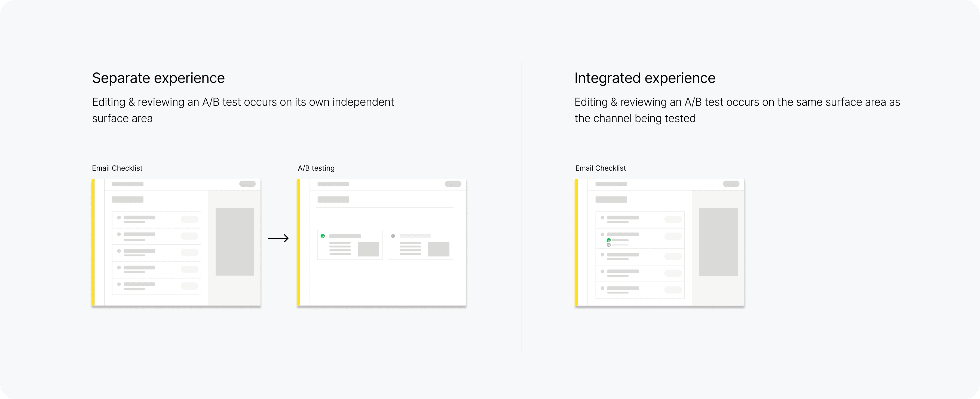The image size is (980, 399).
Task: Click gray variant B badge in A/B testing mockup
Action: click(x=393, y=236)
